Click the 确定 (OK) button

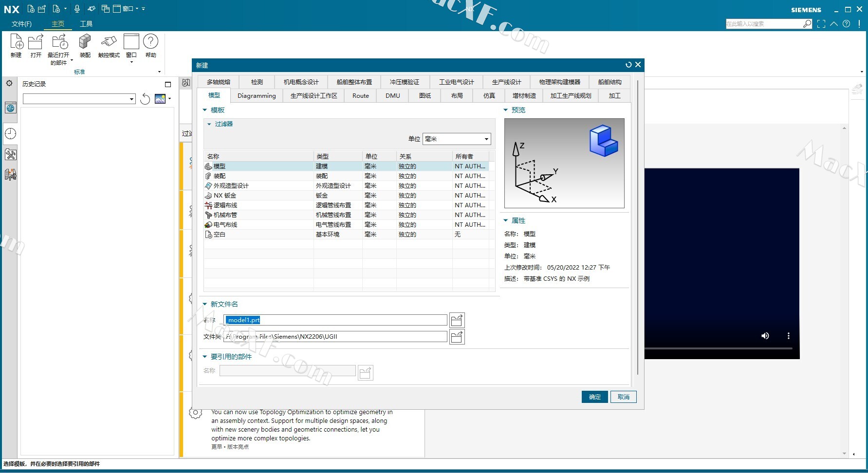[x=595, y=397]
